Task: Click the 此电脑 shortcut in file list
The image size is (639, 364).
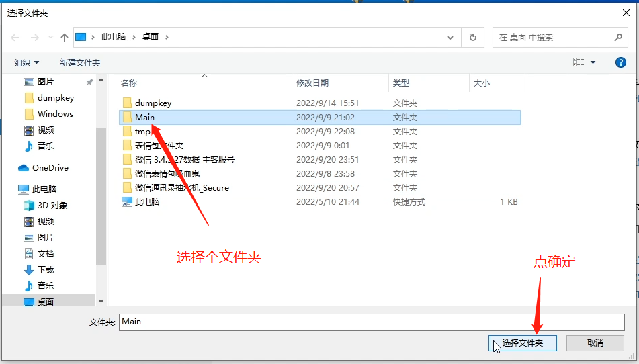Action: click(146, 202)
